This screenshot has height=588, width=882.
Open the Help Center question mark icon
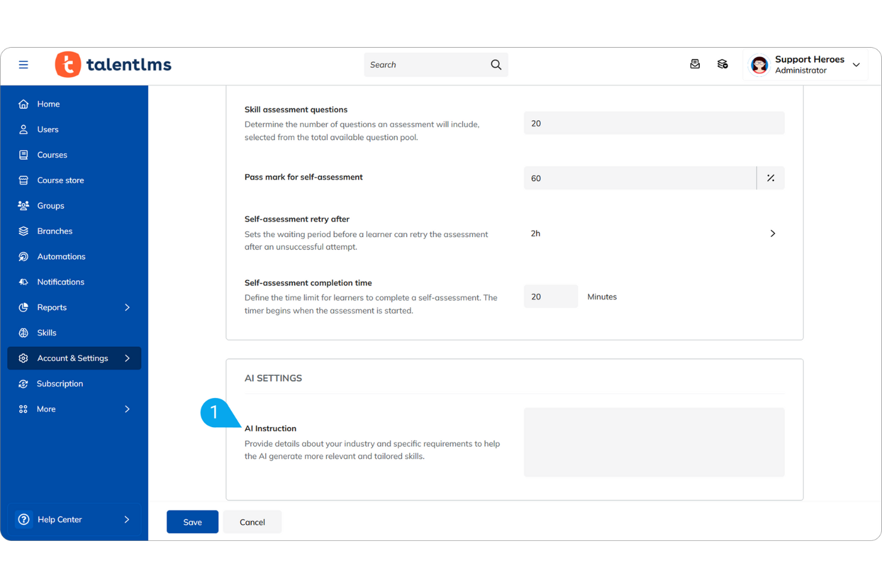point(23,519)
